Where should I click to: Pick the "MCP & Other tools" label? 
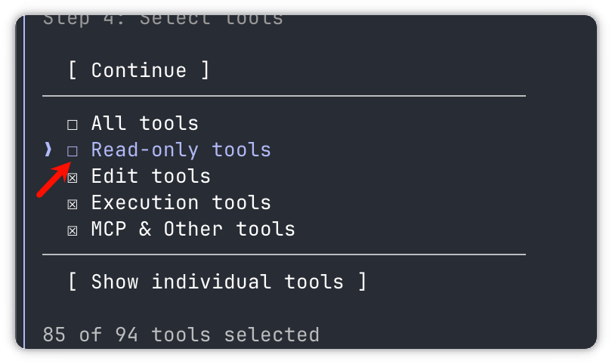(193, 229)
